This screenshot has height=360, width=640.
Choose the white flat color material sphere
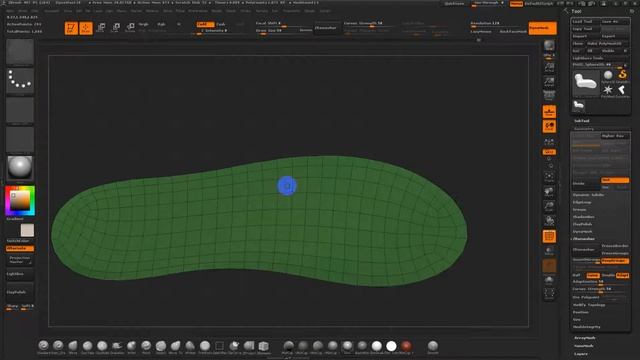coord(391,347)
